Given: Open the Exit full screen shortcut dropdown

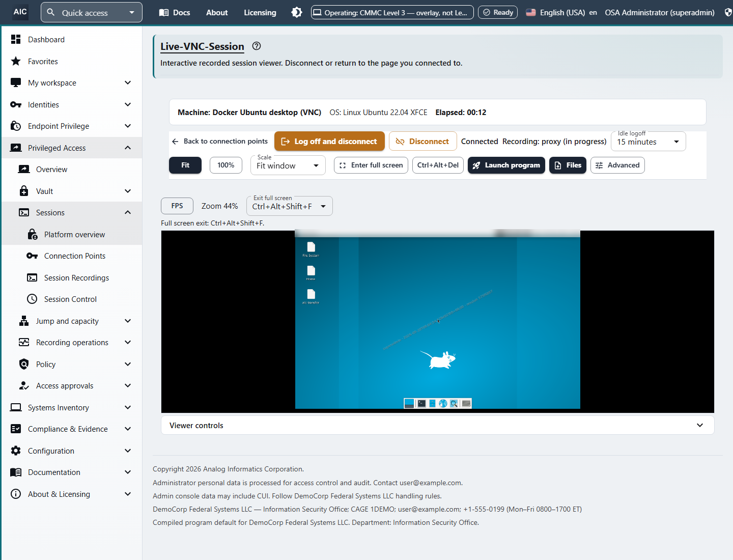Looking at the screenshot, I should 289,206.
